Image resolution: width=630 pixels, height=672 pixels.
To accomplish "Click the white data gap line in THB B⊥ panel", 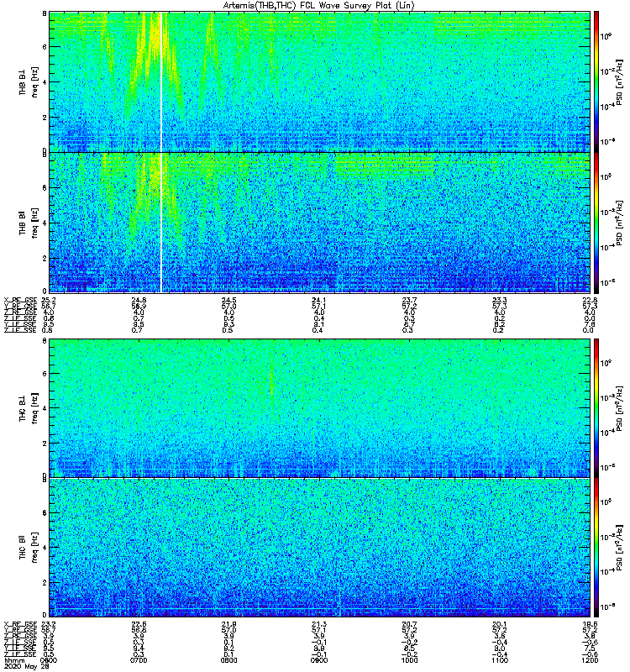I will [161, 81].
